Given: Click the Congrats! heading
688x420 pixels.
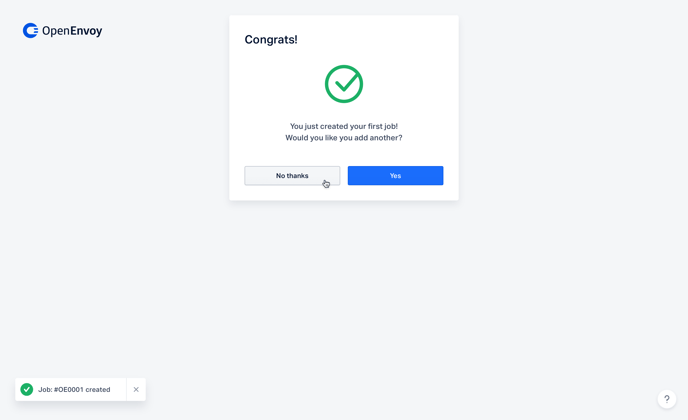Looking at the screenshot, I should pos(271,39).
